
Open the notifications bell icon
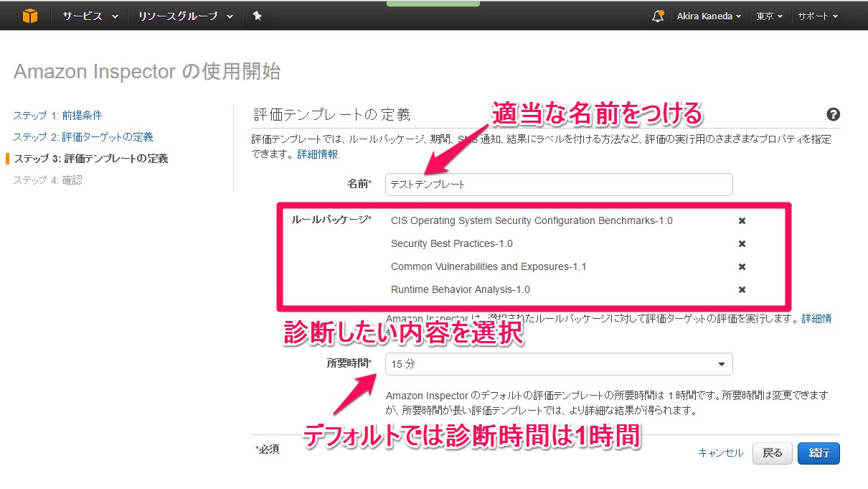[657, 16]
